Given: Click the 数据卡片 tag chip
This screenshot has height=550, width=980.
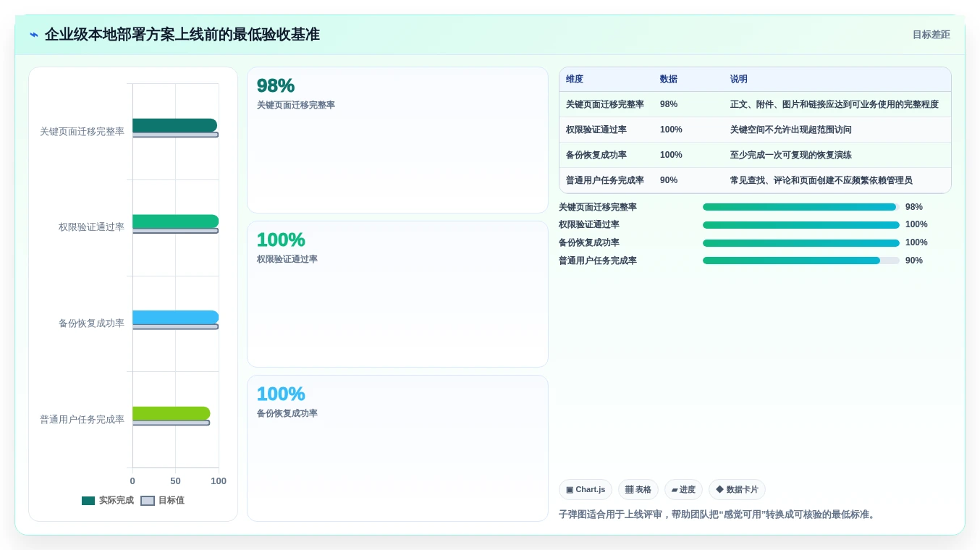Looking at the screenshot, I should [x=737, y=490].
